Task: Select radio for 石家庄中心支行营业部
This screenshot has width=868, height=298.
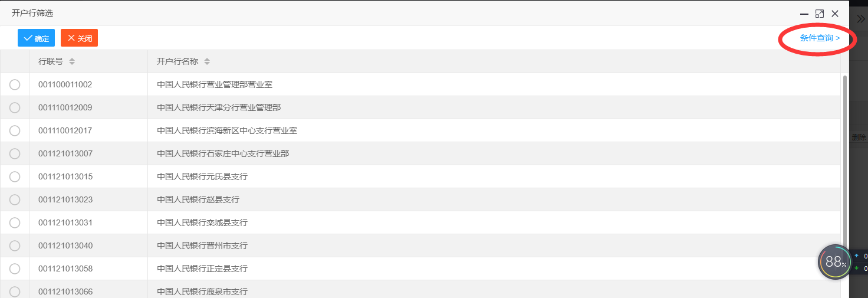Action: click(15, 153)
